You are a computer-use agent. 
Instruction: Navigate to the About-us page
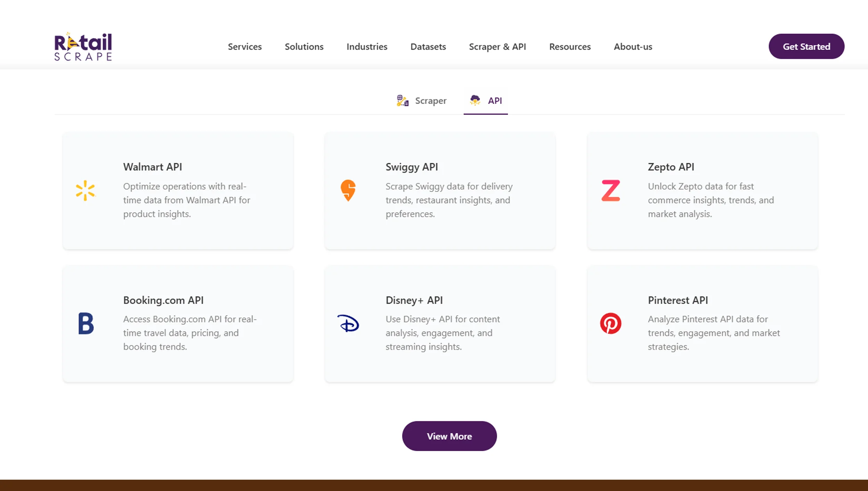pos(633,46)
